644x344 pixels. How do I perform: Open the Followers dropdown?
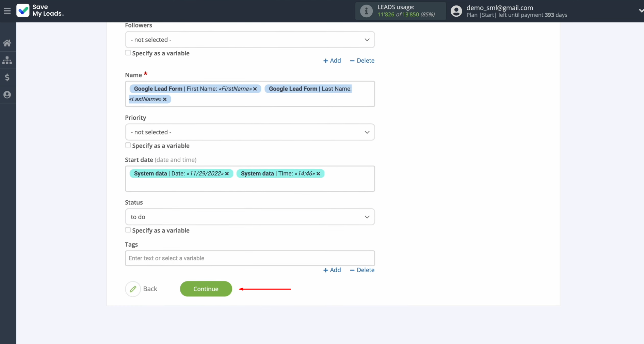(x=250, y=40)
